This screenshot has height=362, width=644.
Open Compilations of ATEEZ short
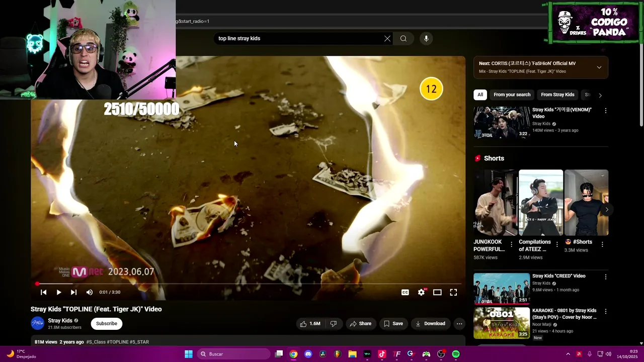(x=541, y=203)
